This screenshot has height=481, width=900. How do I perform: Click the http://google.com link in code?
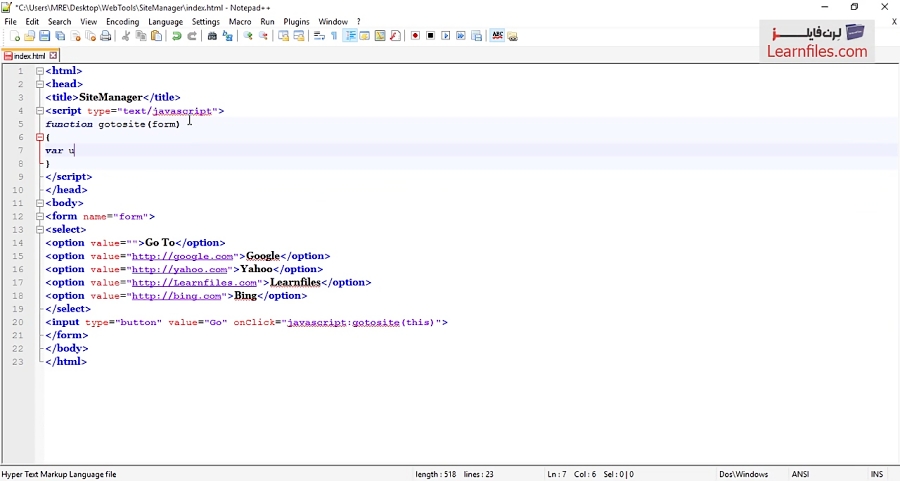[182, 256]
